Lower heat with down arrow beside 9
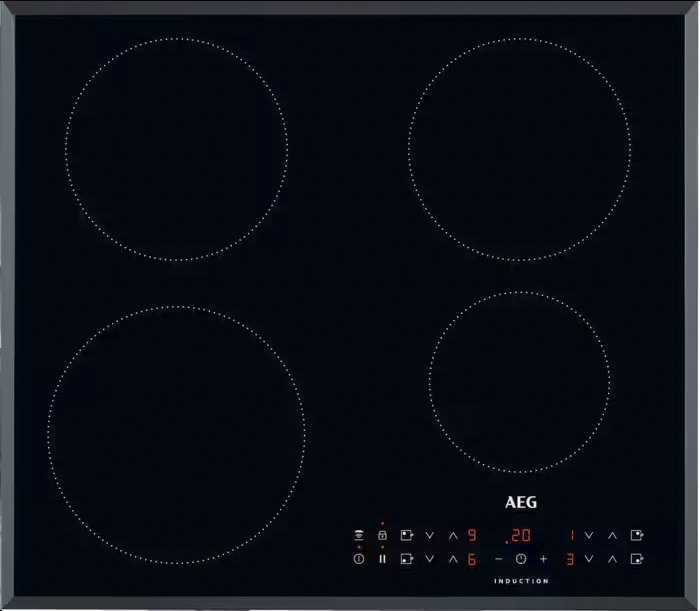 430,535
